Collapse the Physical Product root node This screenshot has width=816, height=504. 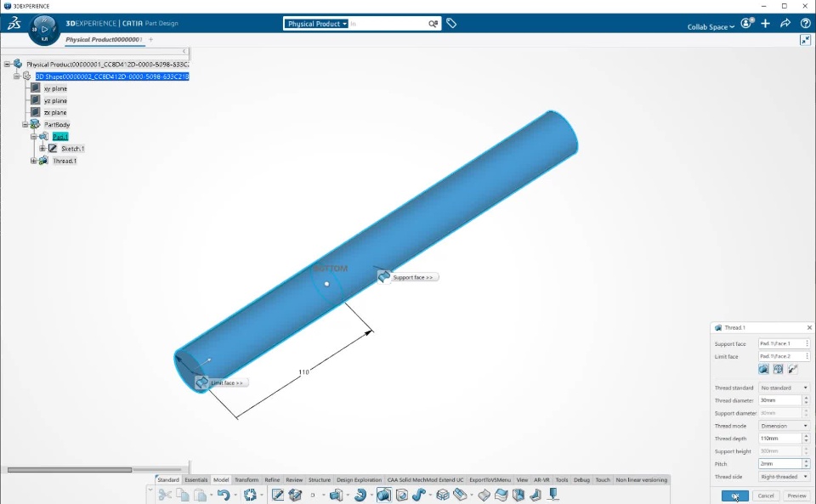click(8, 64)
